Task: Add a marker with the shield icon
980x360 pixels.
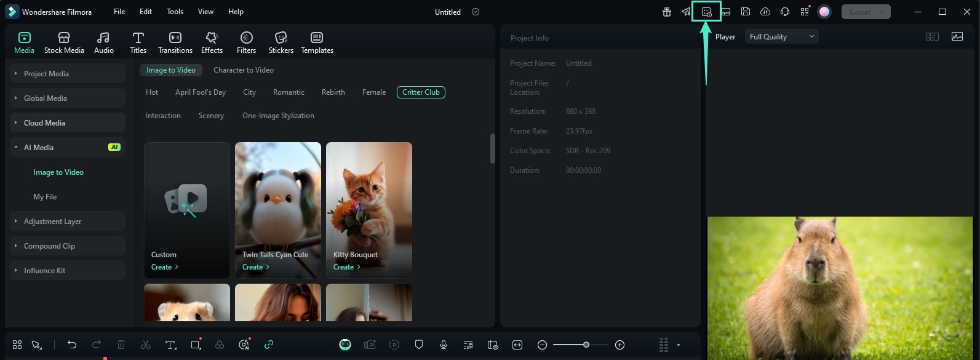Action: [419, 345]
